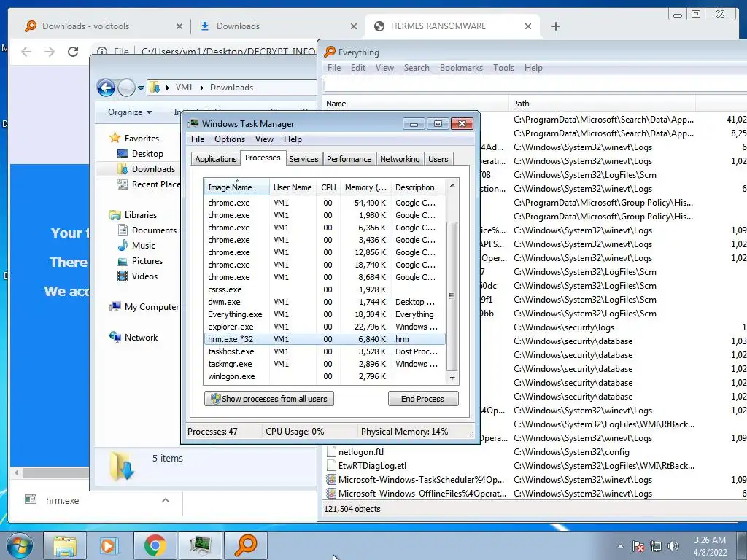This screenshot has height=560, width=747.
Task: Switch to Services tab in Task Manager
Action: 303,159
